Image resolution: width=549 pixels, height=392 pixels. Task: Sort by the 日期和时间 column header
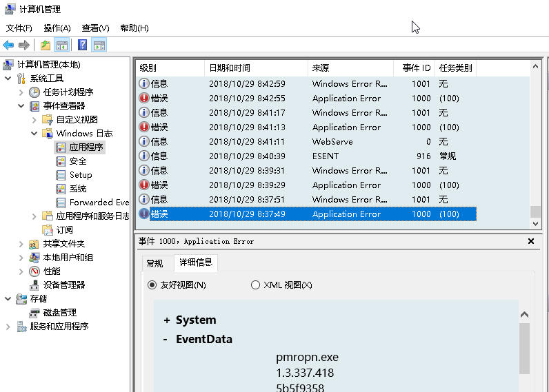[256, 68]
